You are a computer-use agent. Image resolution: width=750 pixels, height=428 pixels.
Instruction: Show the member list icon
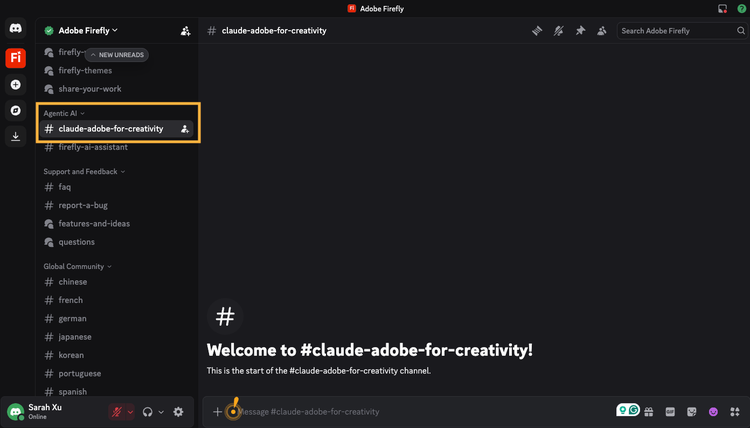click(602, 31)
